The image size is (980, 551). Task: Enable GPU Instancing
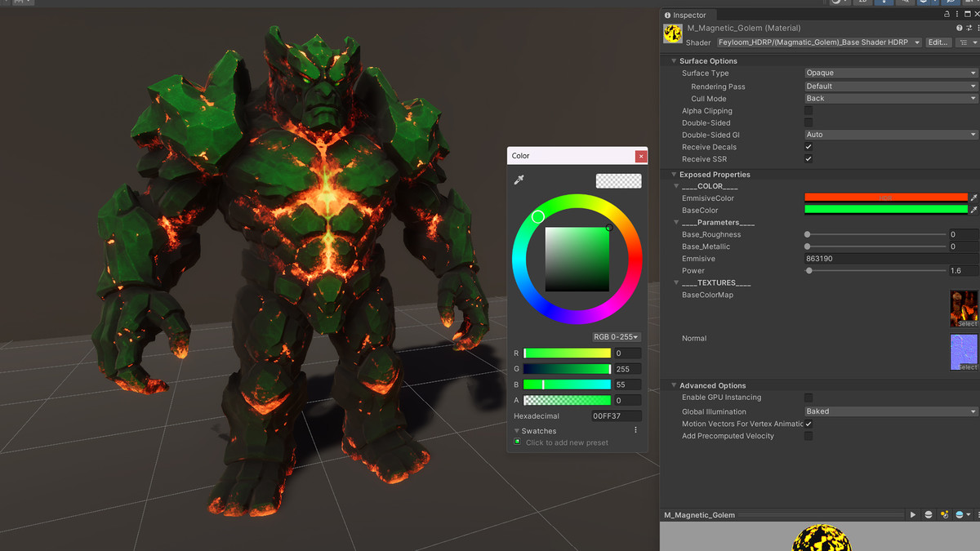808,397
